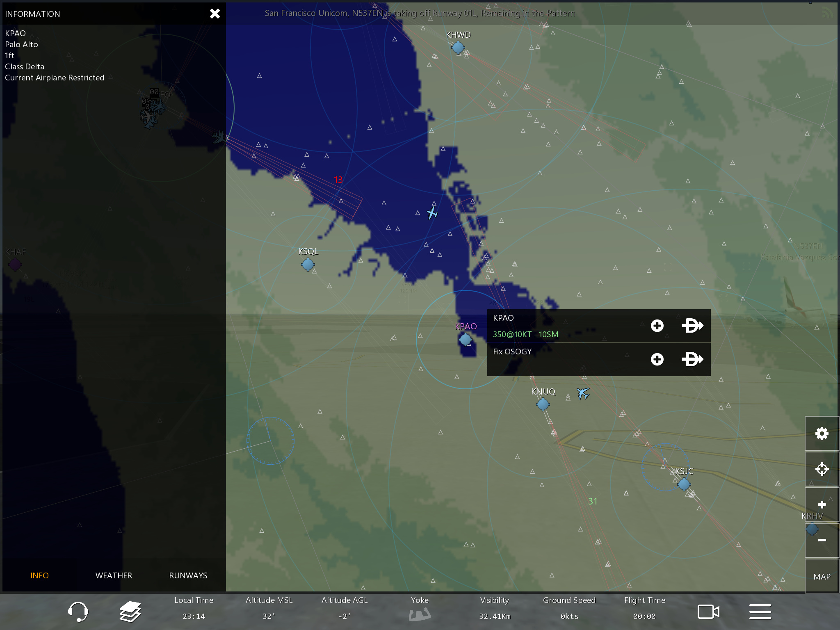840x630 pixels.
Task: Set direct-to KPAO airport
Action: pyautogui.click(x=692, y=326)
